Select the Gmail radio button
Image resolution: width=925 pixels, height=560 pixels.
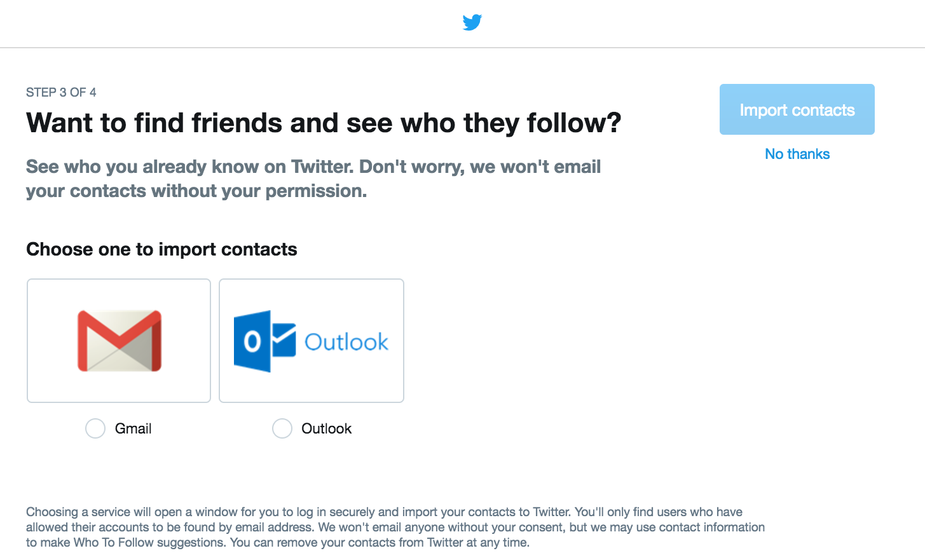pos(95,428)
